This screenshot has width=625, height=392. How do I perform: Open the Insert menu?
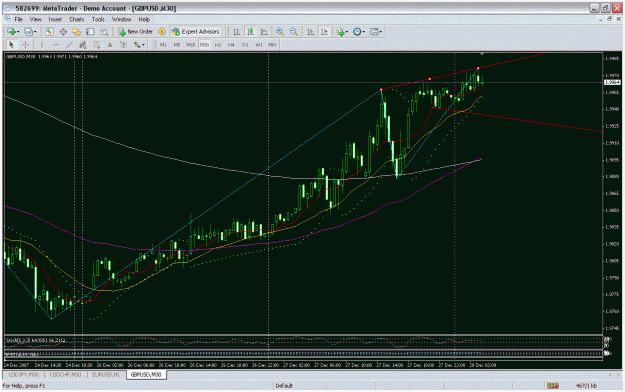click(x=55, y=19)
